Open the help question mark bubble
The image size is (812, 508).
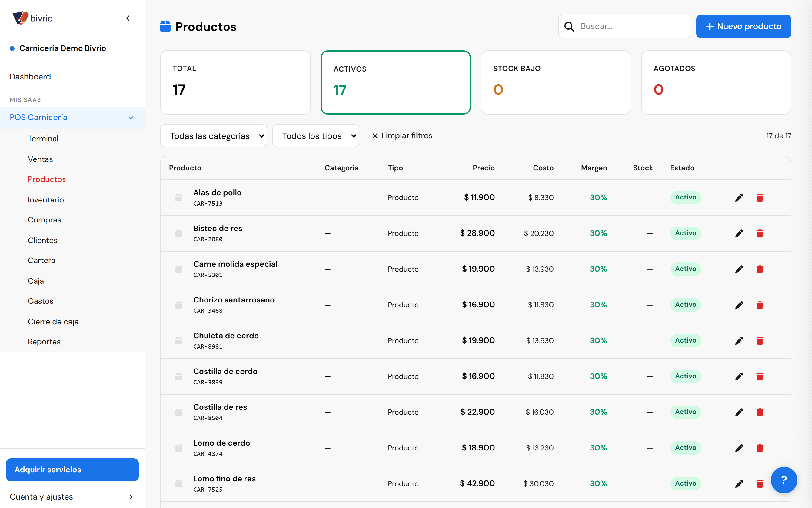[784, 480]
